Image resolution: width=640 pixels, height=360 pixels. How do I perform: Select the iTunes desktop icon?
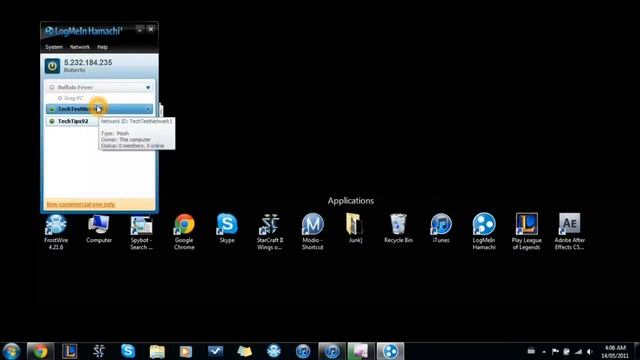(441, 229)
